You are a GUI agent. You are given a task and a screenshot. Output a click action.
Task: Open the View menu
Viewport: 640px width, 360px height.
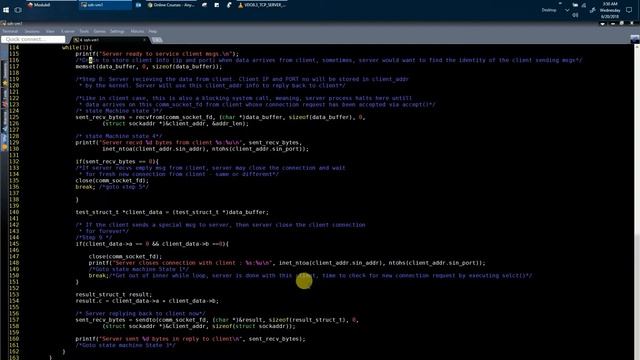coord(50,31)
